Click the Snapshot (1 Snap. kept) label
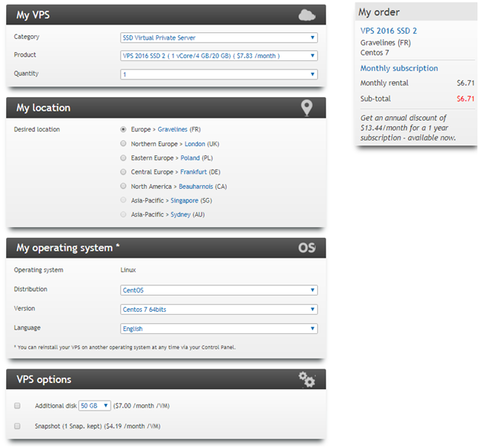This screenshot has height=448, width=479. click(x=68, y=427)
